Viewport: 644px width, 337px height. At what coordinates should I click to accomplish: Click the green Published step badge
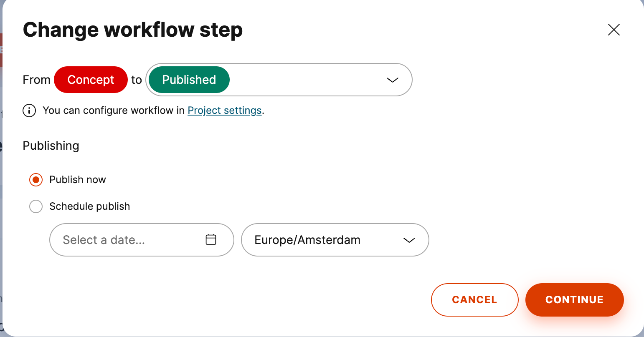189,80
